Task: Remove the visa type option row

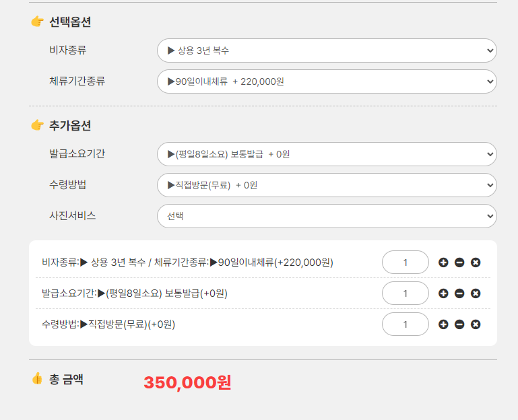Action: [x=476, y=262]
